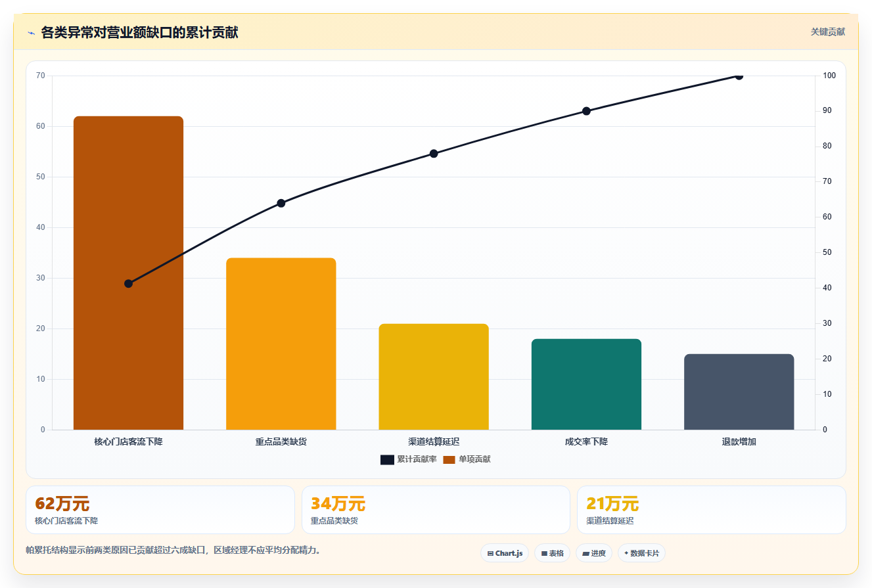Viewport: 872px width, 588px height.
Task: Click the 进度 tag chip
Action: [x=594, y=553]
